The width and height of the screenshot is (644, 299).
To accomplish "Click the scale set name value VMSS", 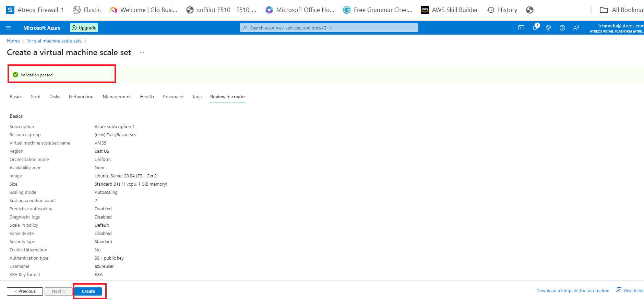I will (x=100, y=143).
